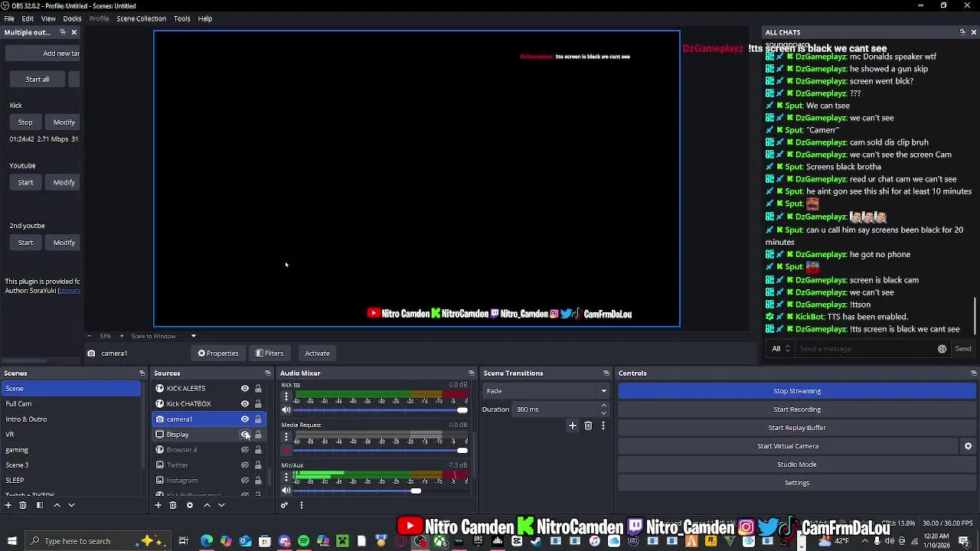Open the View menu
The width and height of the screenshot is (980, 551).
[48, 18]
